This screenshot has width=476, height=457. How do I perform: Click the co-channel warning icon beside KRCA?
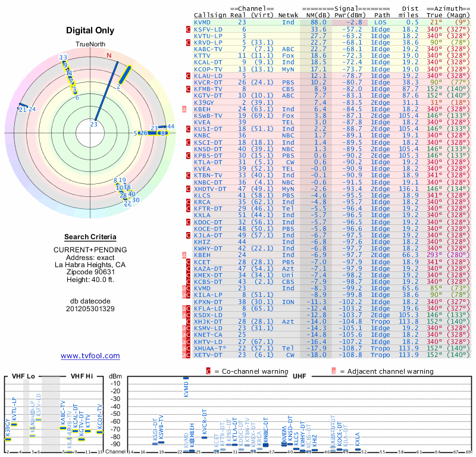[188, 202]
